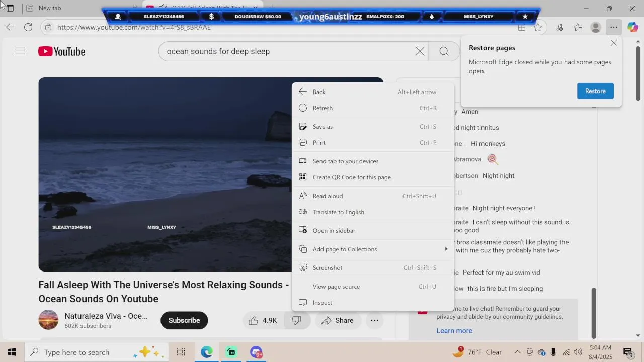Select Open in sidebar
Screen dimensions: 644x362
coord(373,230)
